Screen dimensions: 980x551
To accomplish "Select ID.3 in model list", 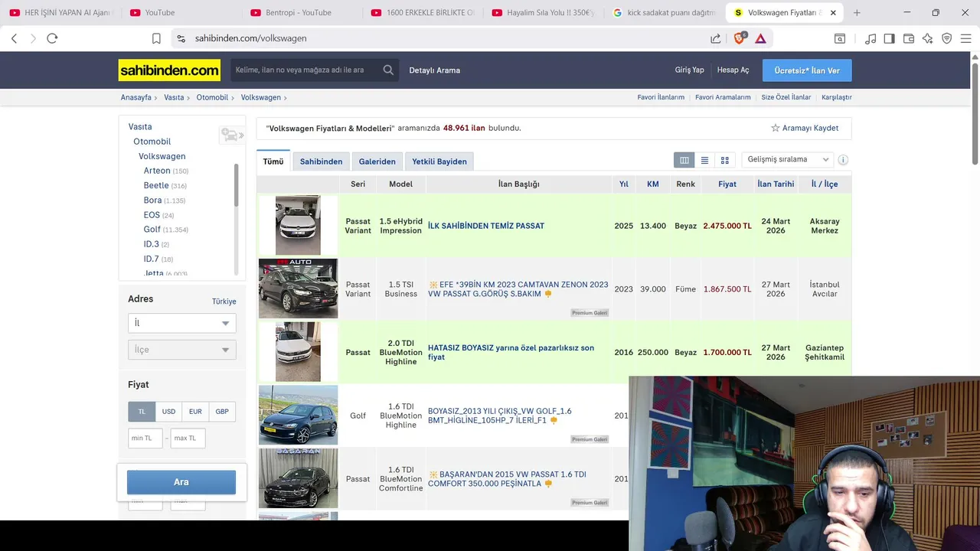I will coord(152,244).
